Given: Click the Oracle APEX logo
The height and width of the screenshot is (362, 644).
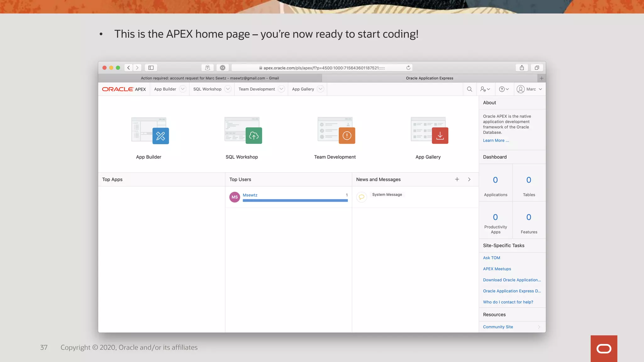Looking at the screenshot, I should 124,89.
